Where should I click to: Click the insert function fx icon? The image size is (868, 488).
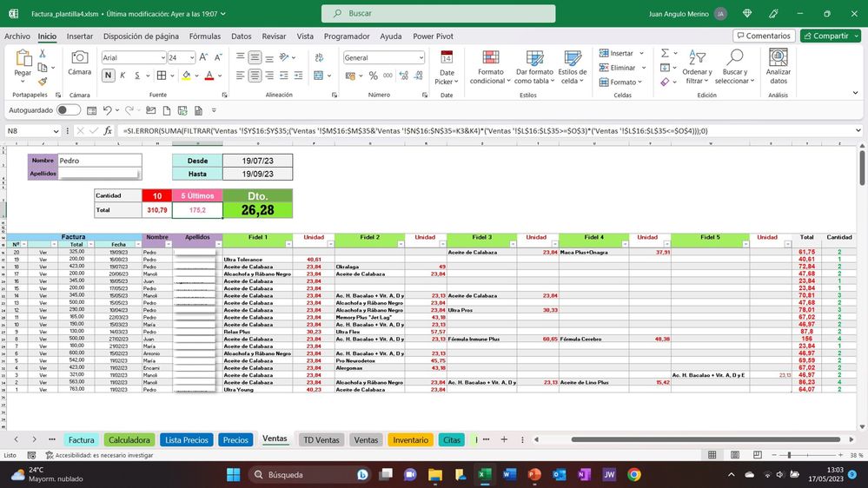(x=108, y=131)
